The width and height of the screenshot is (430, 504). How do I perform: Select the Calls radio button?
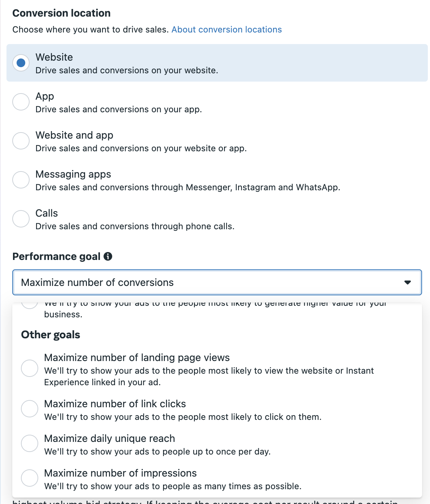pyautogui.click(x=21, y=219)
